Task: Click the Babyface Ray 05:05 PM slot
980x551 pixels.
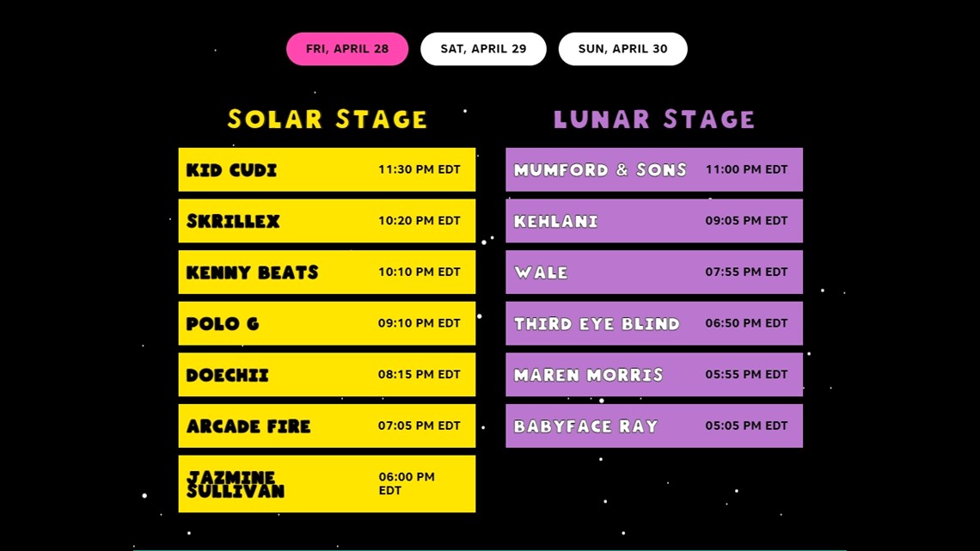Action: (654, 425)
